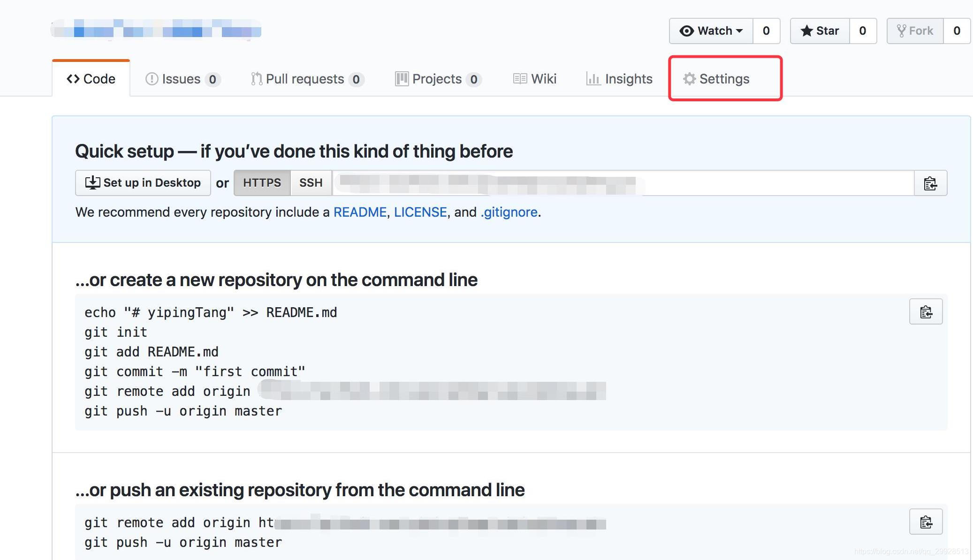Image resolution: width=973 pixels, height=560 pixels.
Task: Click the exclamation circle icon beside Issues
Action: (152, 79)
